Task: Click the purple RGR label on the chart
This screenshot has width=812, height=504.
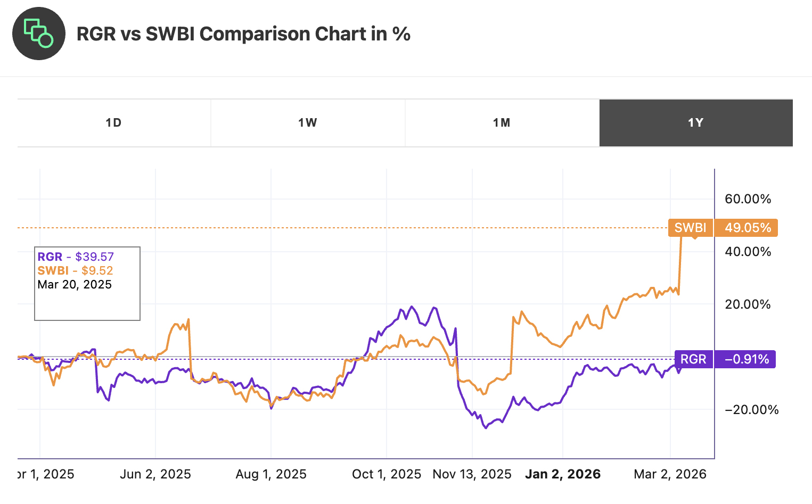Action: 694,359
